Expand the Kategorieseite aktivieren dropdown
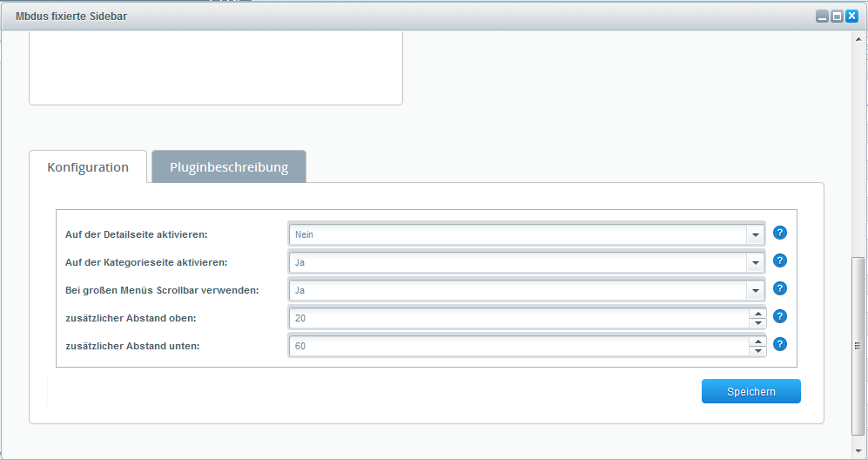This screenshot has width=868, height=460. (x=754, y=262)
